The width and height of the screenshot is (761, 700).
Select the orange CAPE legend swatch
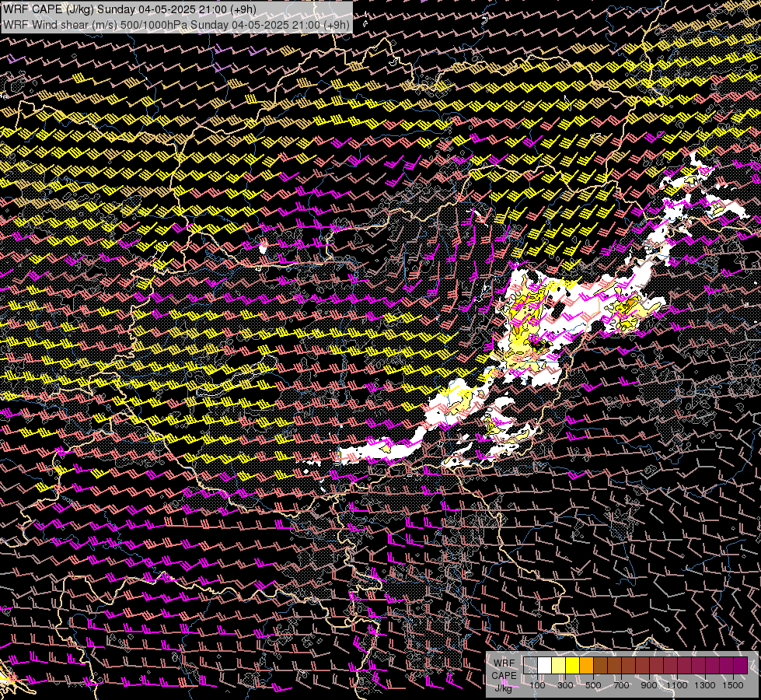click(x=586, y=665)
